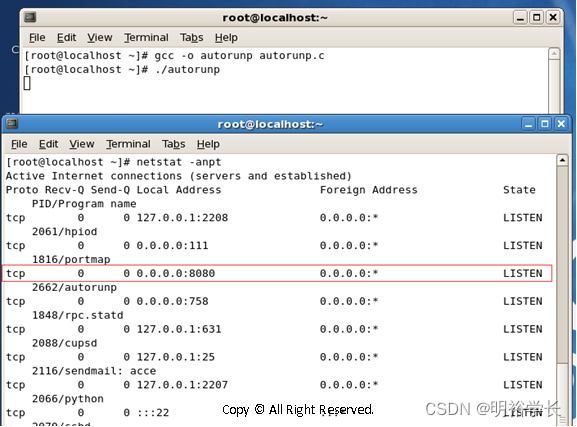577x427 pixels.
Task: Maximize the front netstat terminal window
Action: [x=545, y=124]
